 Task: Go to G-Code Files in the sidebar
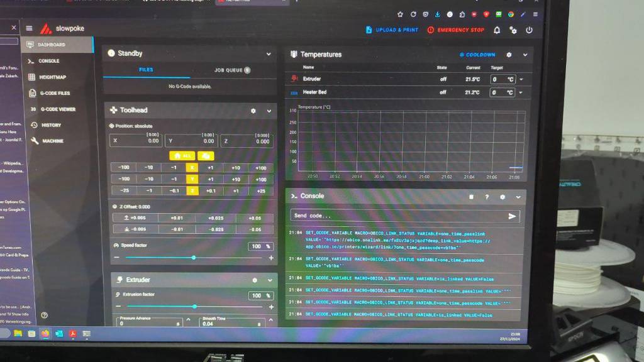click(x=55, y=93)
